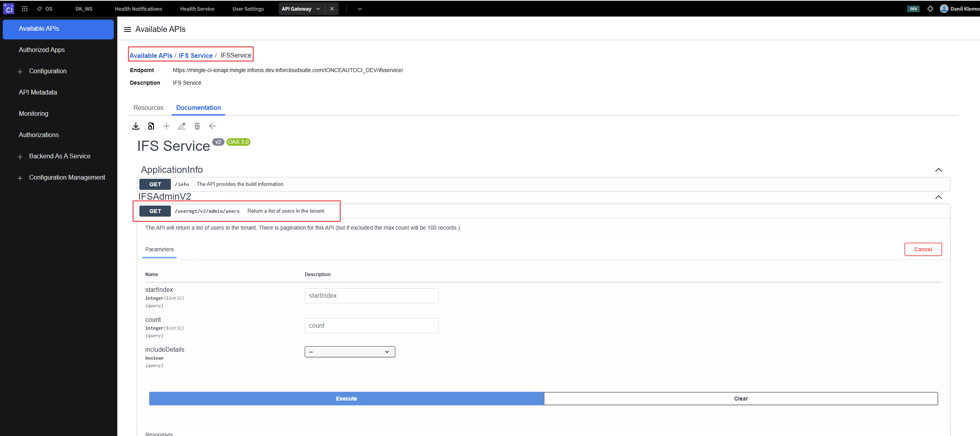The width and height of the screenshot is (980, 436).
Task: Collapse the ApplicationInfo section
Action: (938, 170)
